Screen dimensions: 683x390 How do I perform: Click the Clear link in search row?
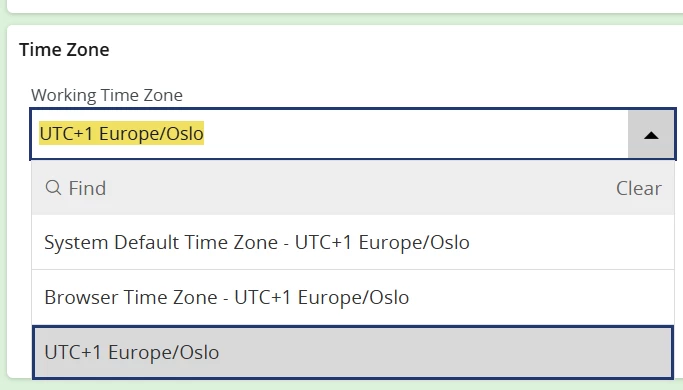pos(639,188)
